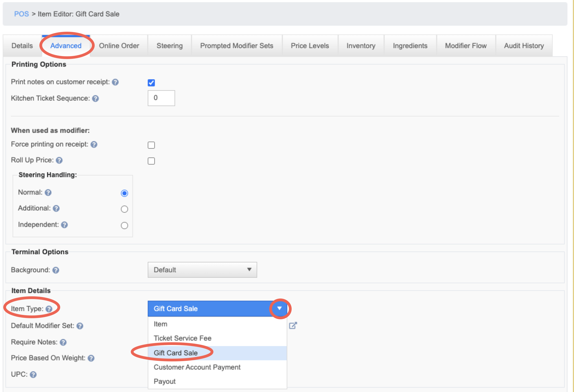
Task: Open help icon for Kitchen Ticket Sequence
Action: pos(95,98)
